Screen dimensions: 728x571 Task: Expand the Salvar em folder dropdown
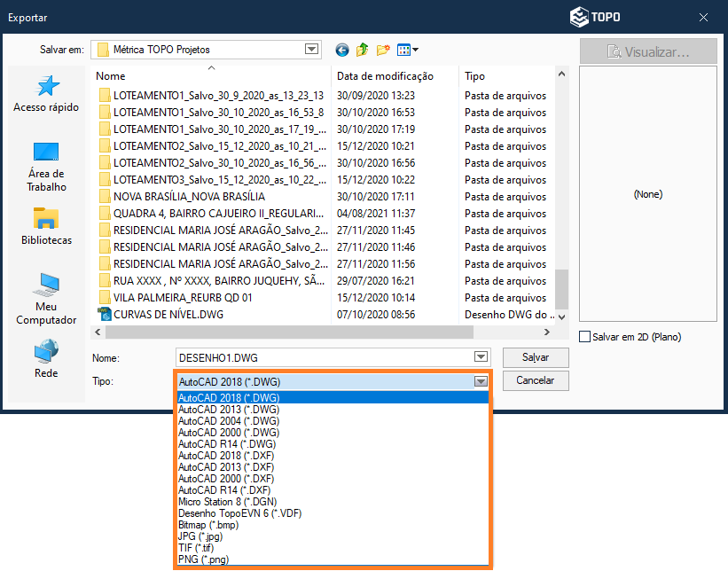point(311,50)
